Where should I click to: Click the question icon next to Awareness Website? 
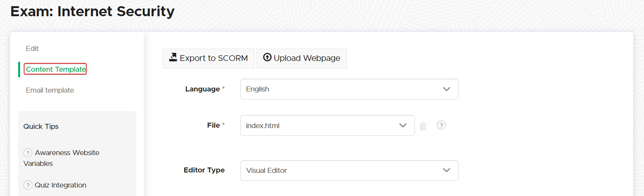pyautogui.click(x=28, y=153)
